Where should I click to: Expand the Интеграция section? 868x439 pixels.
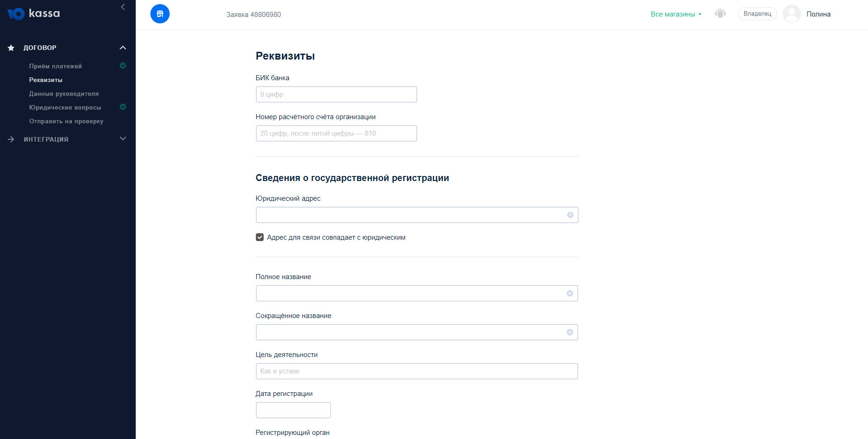(123, 139)
